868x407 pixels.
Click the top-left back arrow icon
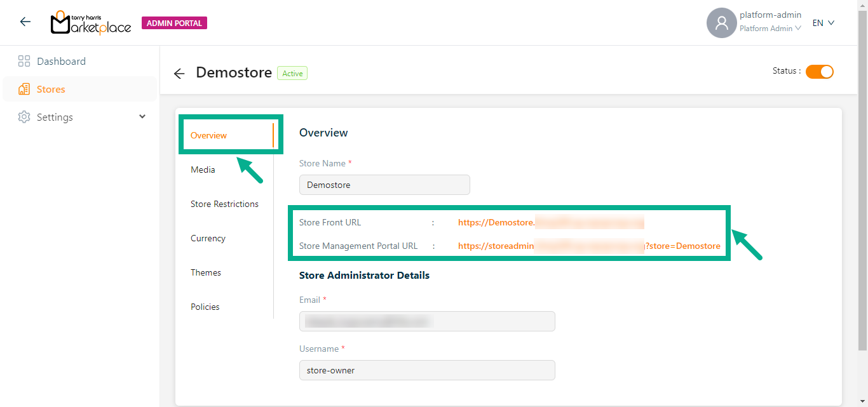pyautogui.click(x=25, y=22)
